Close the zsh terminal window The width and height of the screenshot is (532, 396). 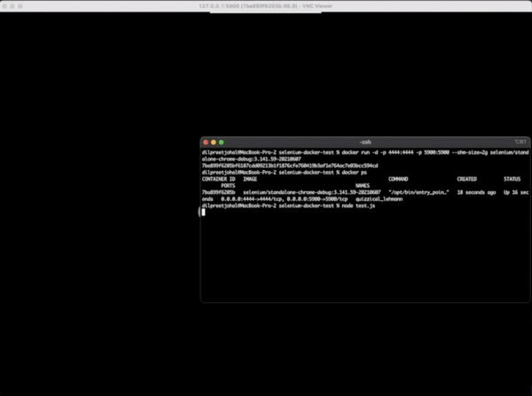pyautogui.click(x=205, y=142)
